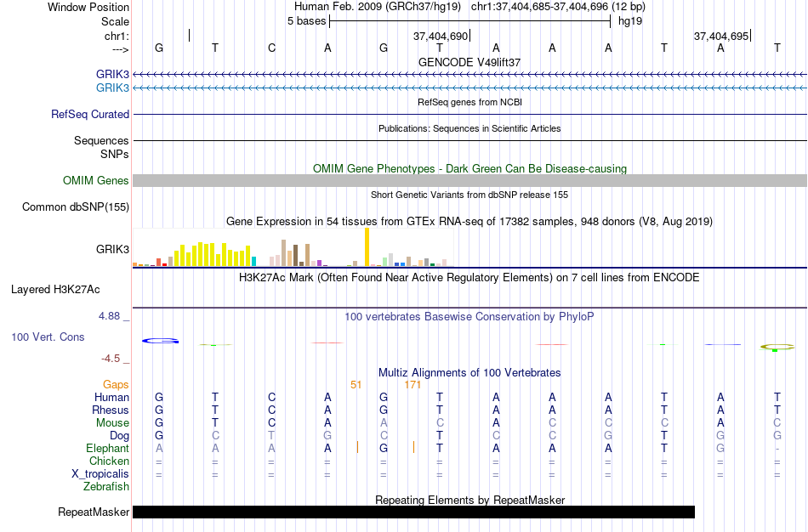Click the GENCODE V49lift37 track title
Screen dimensions: 808x532
[469, 62]
